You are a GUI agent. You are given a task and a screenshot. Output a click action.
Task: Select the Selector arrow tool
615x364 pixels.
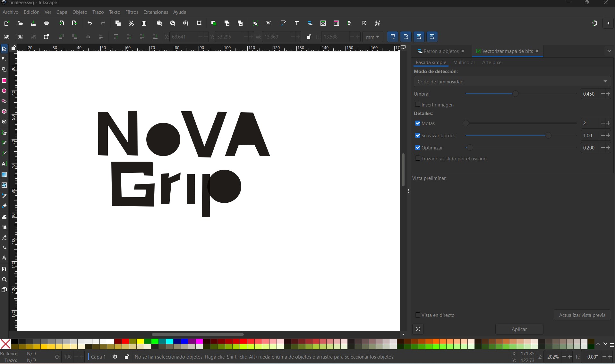coord(4,49)
